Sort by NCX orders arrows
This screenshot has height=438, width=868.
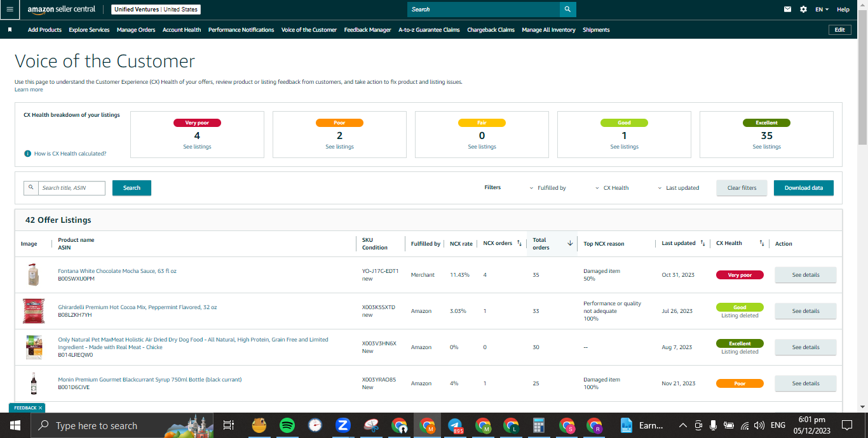(x=519, y=243)
